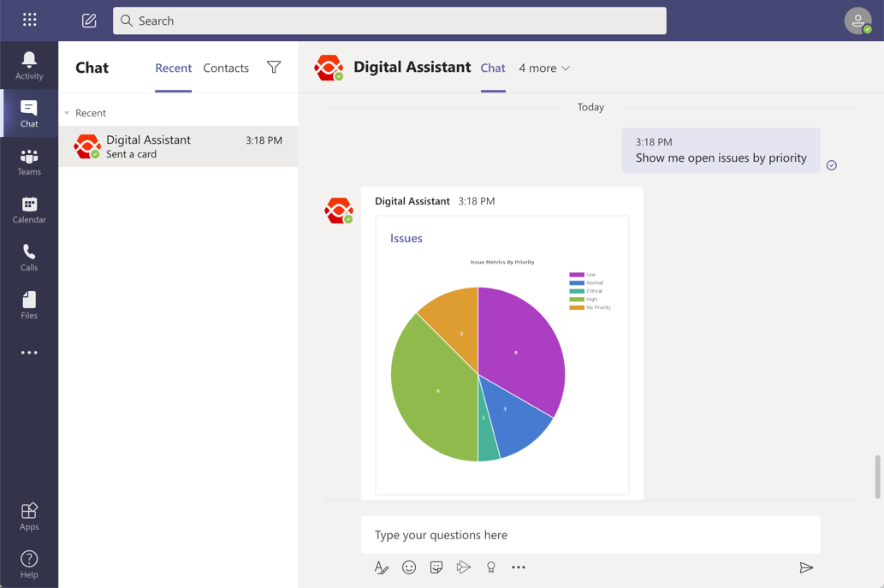Click the No Priority legend swatch
884x588 pixels.
pos(577,308)
